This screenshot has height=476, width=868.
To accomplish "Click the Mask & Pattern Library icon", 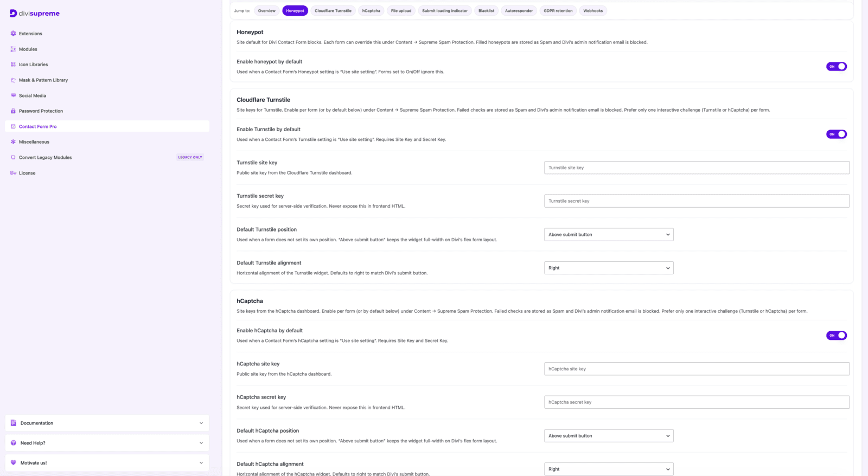I will coord(13,80).
